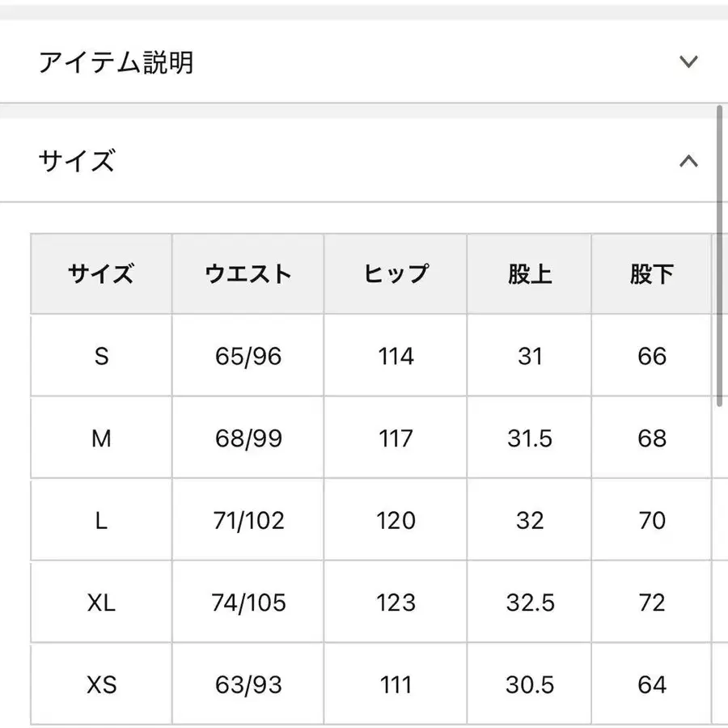Viewport: 728px width, 728px height.
Task: Select the S size row label
Action: [101, 356]
